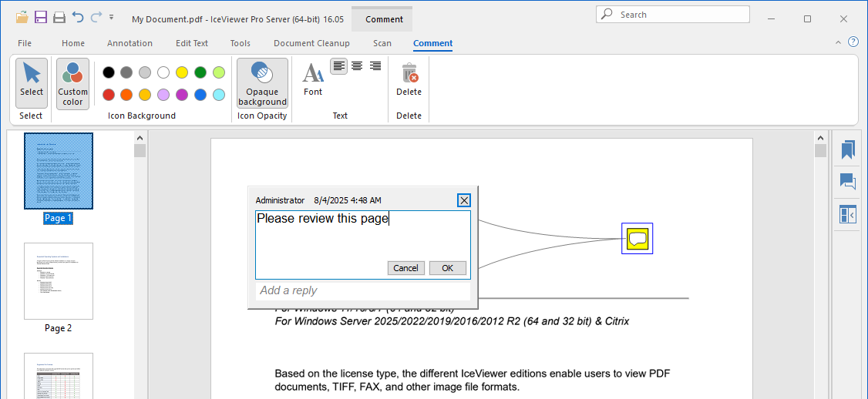This screenshot has width=868, height=399.
Task: Select the yellow comment note icon
Action: coord(638,239)
